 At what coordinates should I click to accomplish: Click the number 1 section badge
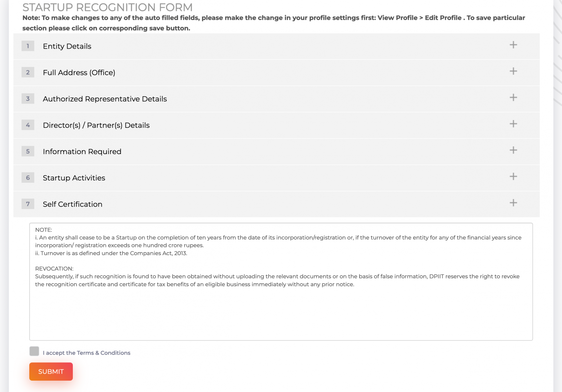point(28,46)
